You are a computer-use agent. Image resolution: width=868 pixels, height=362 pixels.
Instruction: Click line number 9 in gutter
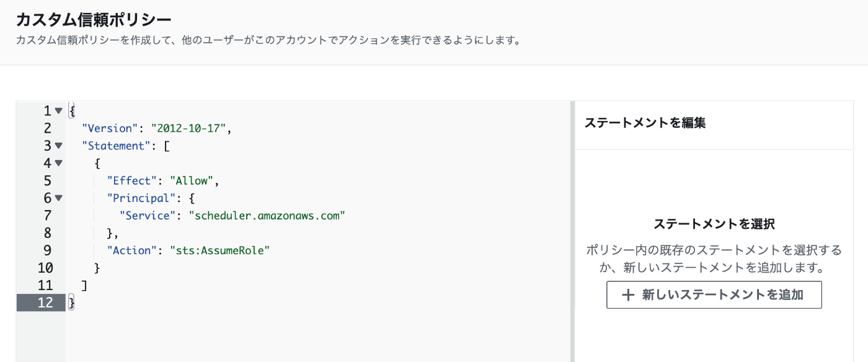click(x=48, y=250)
